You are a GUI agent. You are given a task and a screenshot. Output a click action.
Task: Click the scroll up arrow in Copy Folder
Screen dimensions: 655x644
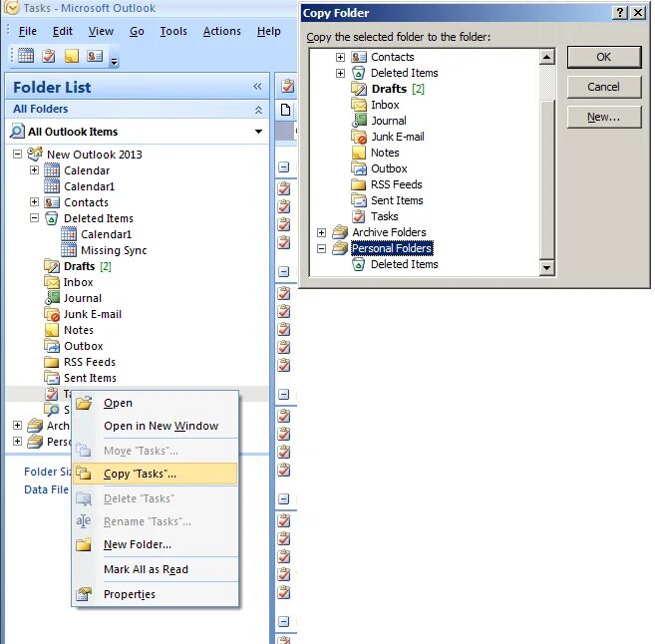tap(546, 57)
